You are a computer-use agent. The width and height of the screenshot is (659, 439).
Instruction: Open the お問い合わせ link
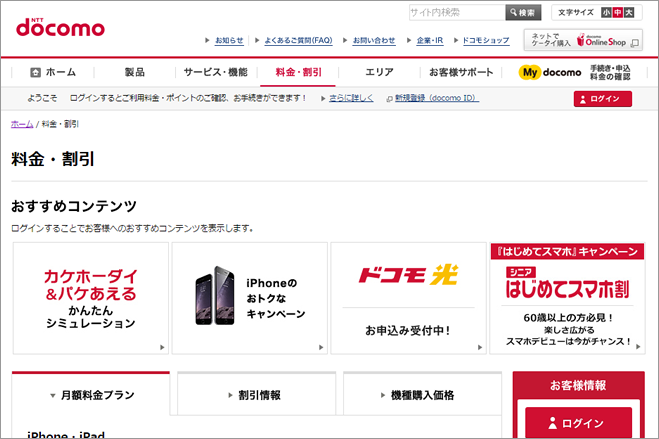[x=374, y=41]
